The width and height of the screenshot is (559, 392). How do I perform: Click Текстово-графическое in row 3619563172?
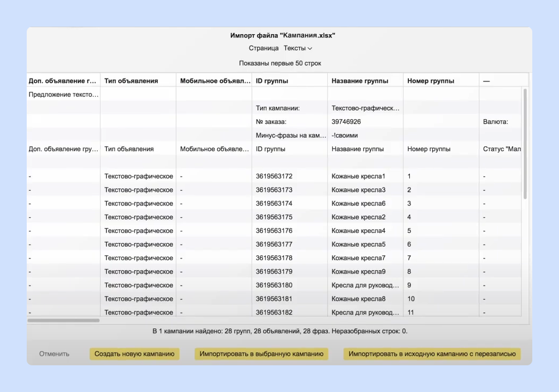click(138, 176)
